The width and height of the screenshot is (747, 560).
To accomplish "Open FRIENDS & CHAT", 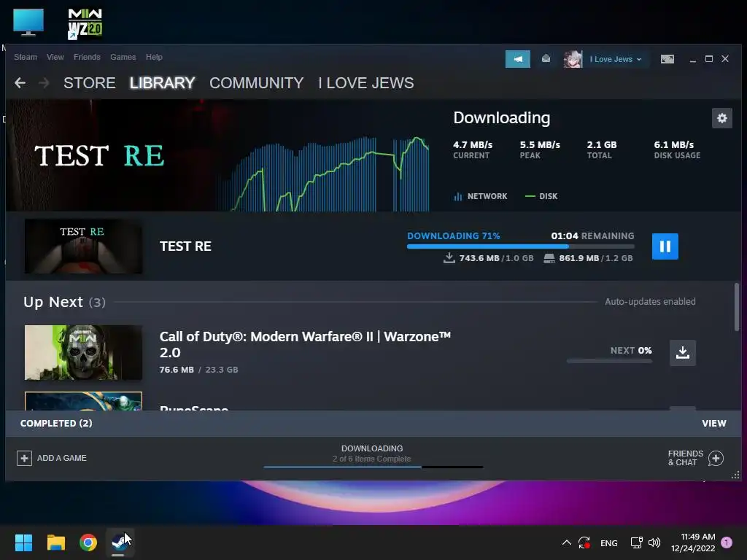I will pos(685,458).
